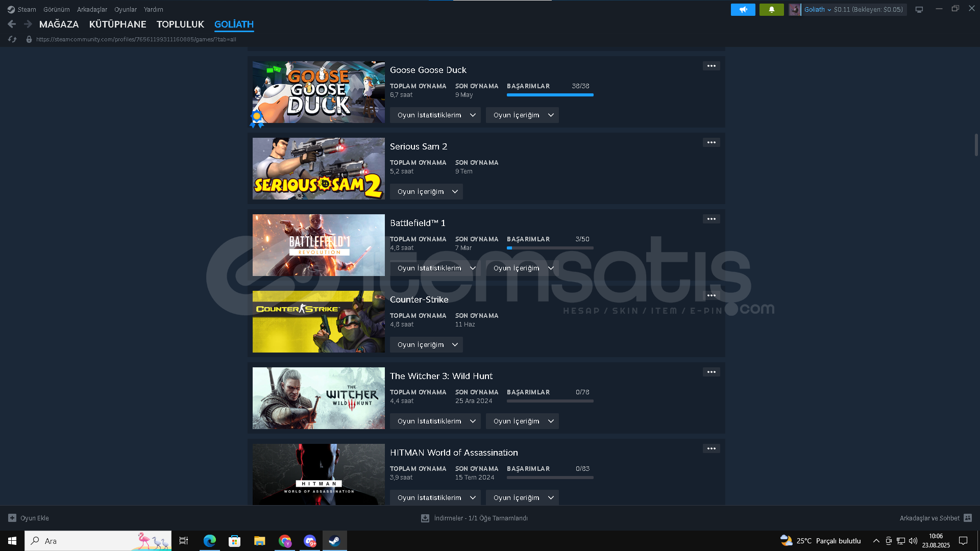The image size is (980, 551).
Task: Open File Explorer from the taskbar
Action: (259, 541)
